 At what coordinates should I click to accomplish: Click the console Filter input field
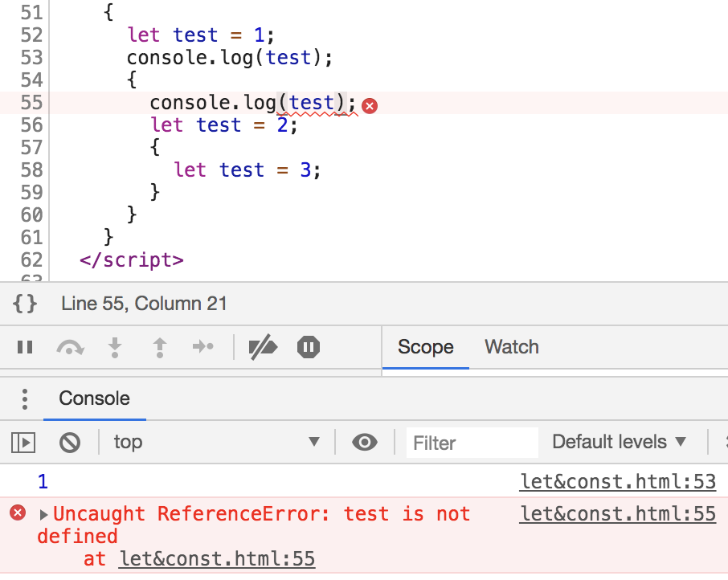click(x=471, y=443)
